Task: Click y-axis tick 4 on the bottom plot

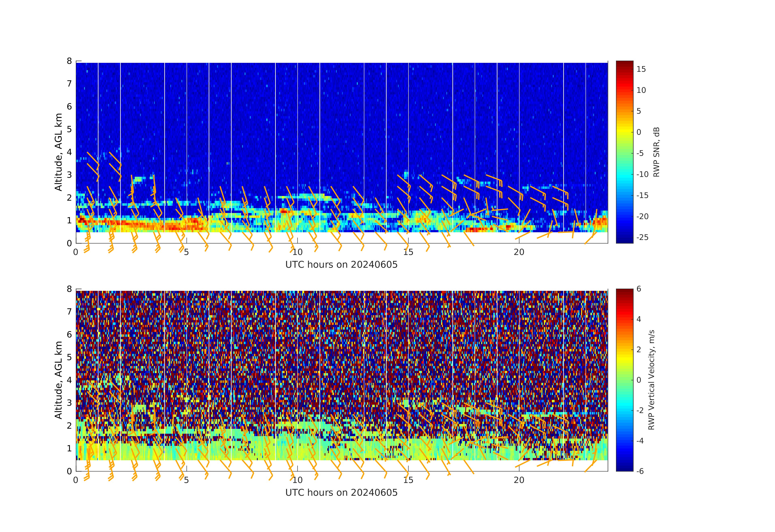Action: (69, 380)
